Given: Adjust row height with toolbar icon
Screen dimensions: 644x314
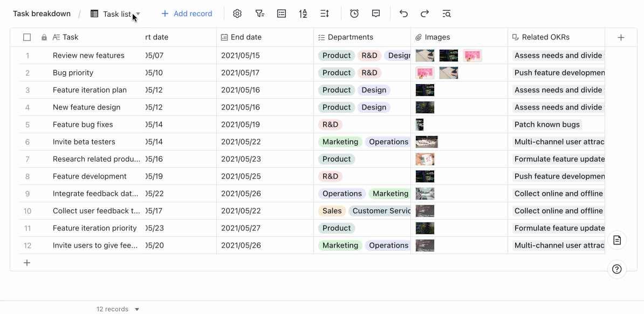Looking at the screenshot, I should (325, 13).
